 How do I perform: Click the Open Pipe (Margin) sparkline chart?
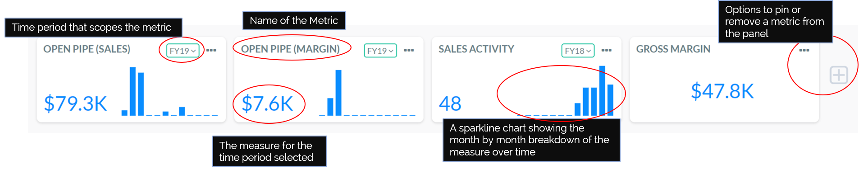pos(367,93)
